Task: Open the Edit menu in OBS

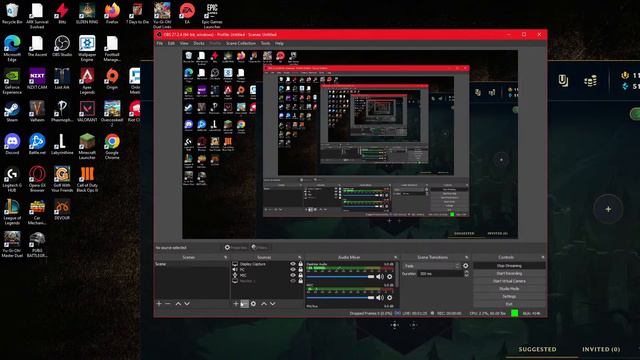Action: pos(171,43)
